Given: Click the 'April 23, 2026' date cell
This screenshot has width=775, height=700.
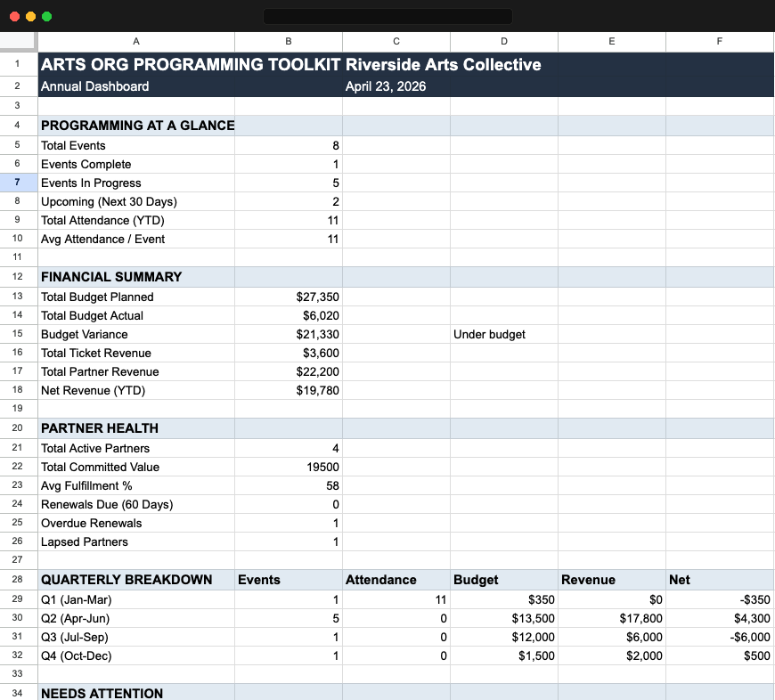Looking at the screenshot, I should tap(396, 86).
